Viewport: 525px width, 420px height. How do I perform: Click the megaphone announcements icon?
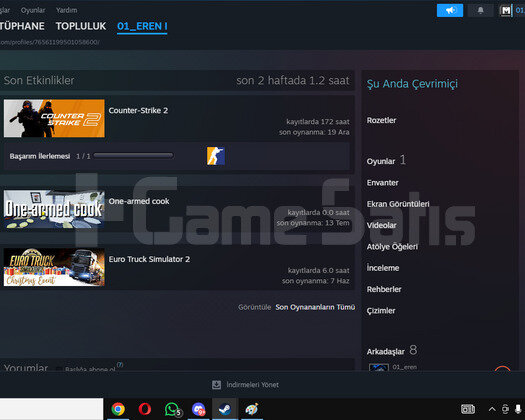click(x=450, y=10)
